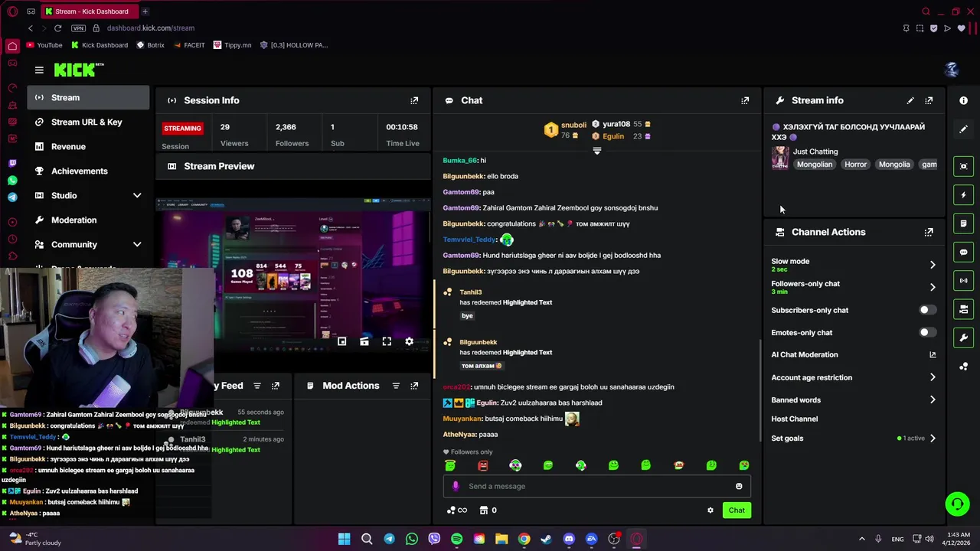Open Banned words options
Viewport: 980px width, 551px height.
coord(854,399)
